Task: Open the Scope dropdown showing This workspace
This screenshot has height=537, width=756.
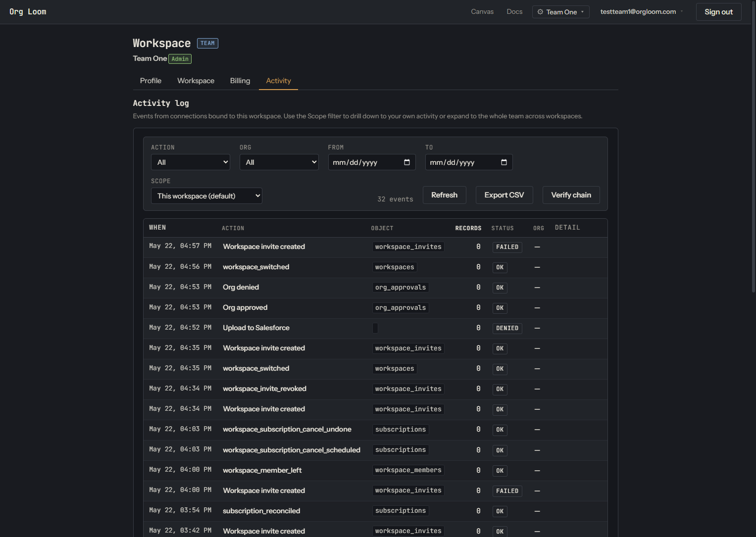Action: click(x=206, y=196)
